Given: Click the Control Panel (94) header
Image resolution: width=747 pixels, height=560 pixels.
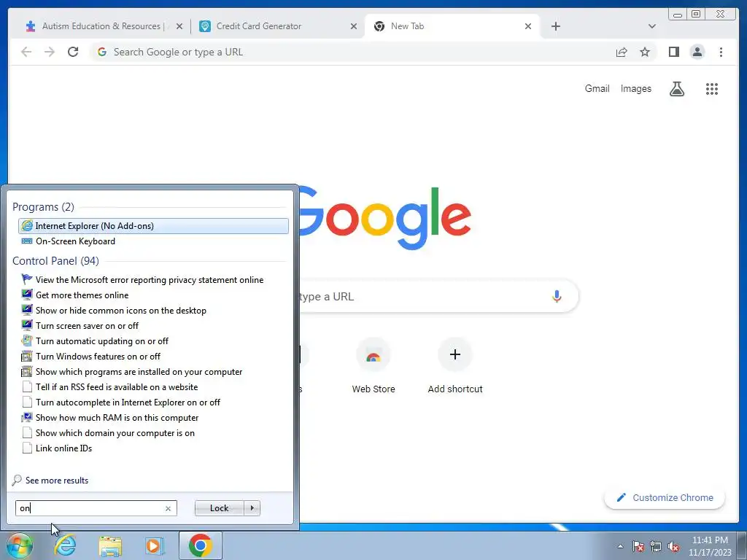Looking at the screenshot, I should tap(55, 261).
